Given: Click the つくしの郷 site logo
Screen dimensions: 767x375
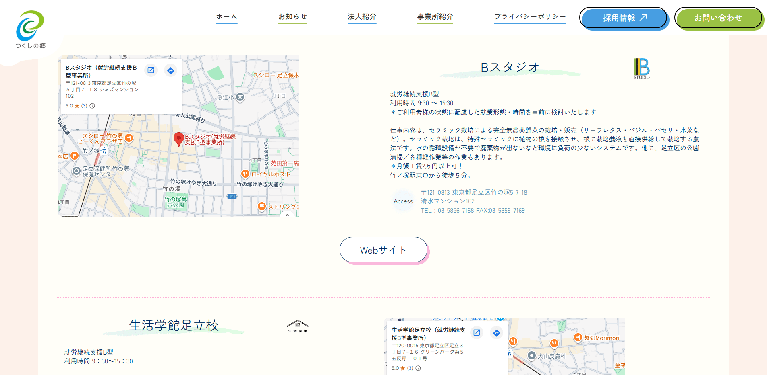Looking at the screenshot, I should (30, 30).
